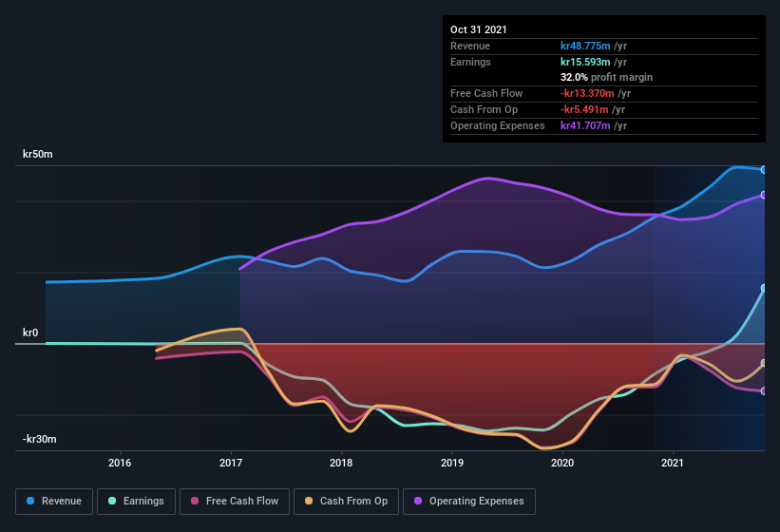The width and height of the screenshot is (780, 532).
Task: Click the Operating Expenses endpoint marker
Action: 763,195
